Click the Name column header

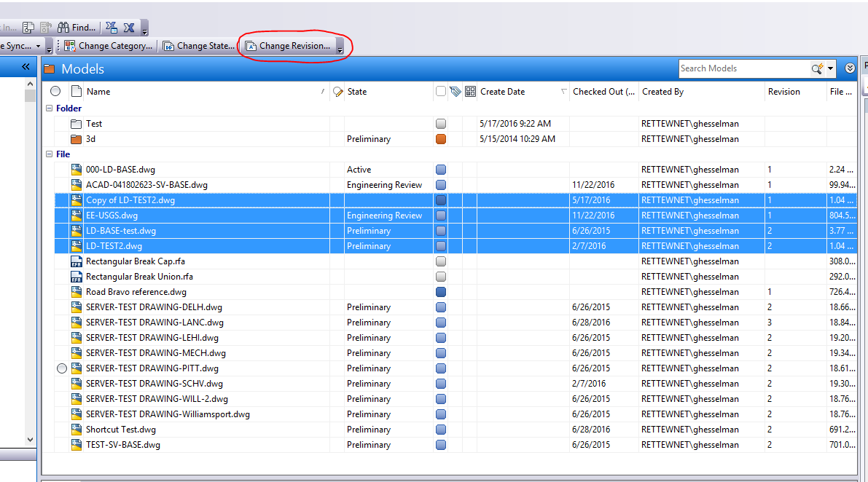coord(98,91)
